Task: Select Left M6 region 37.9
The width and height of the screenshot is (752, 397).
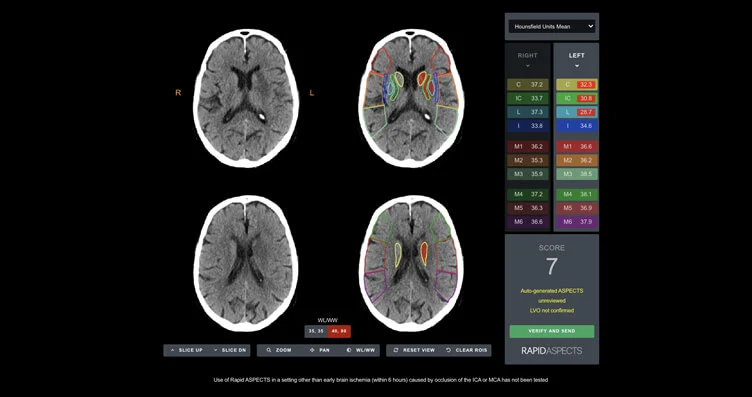Action: point(577,222)
